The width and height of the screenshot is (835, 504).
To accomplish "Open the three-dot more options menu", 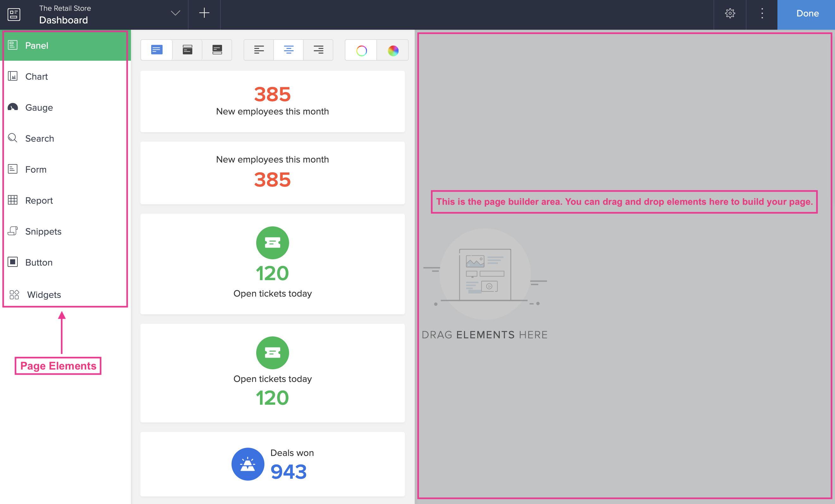I will click(762, 14).
